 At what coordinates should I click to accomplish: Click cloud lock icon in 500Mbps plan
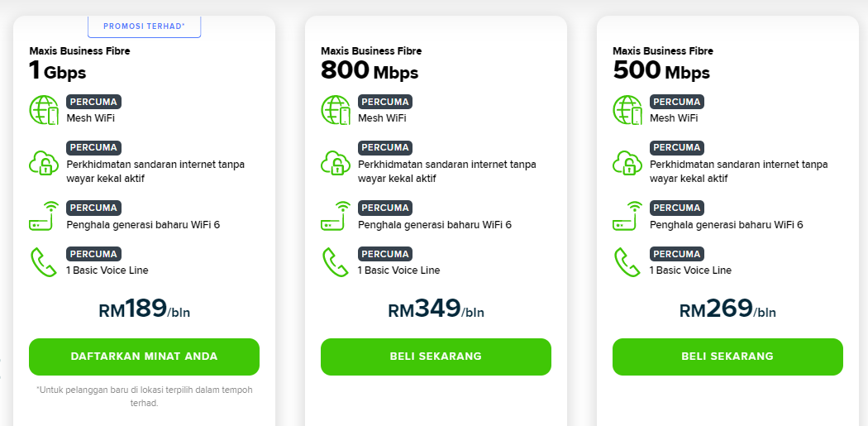point(627,162)
